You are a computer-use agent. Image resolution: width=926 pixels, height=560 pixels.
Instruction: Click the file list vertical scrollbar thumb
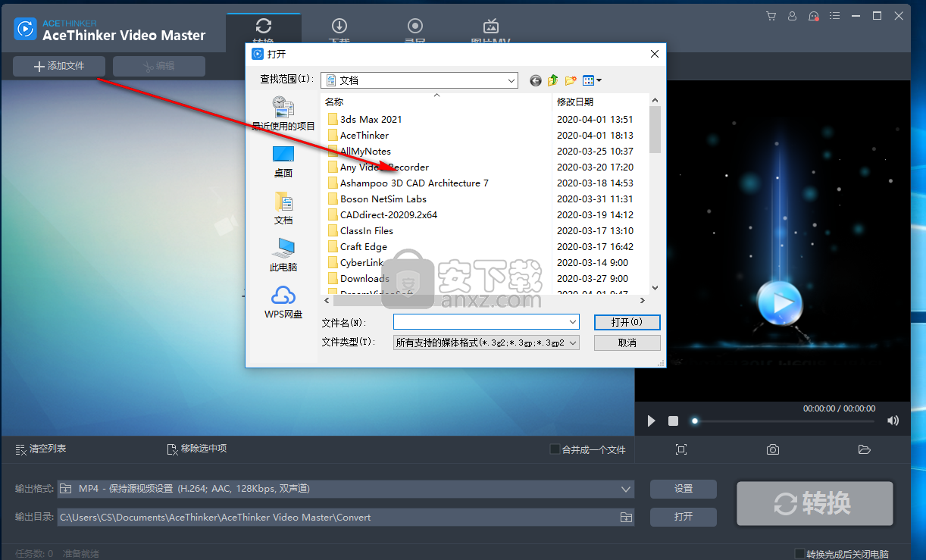pyautogui.click(x=655, y=129)
